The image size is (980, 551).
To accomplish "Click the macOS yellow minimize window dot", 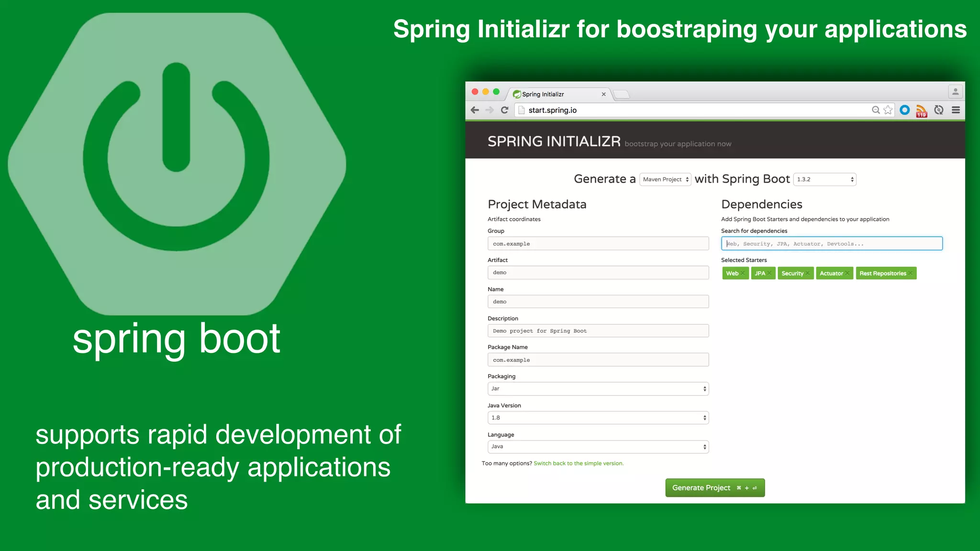I will 486,92.
